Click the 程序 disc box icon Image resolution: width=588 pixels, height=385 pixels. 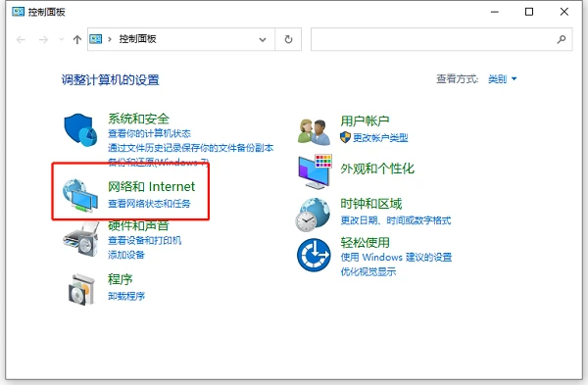click(x=81, y=289)
